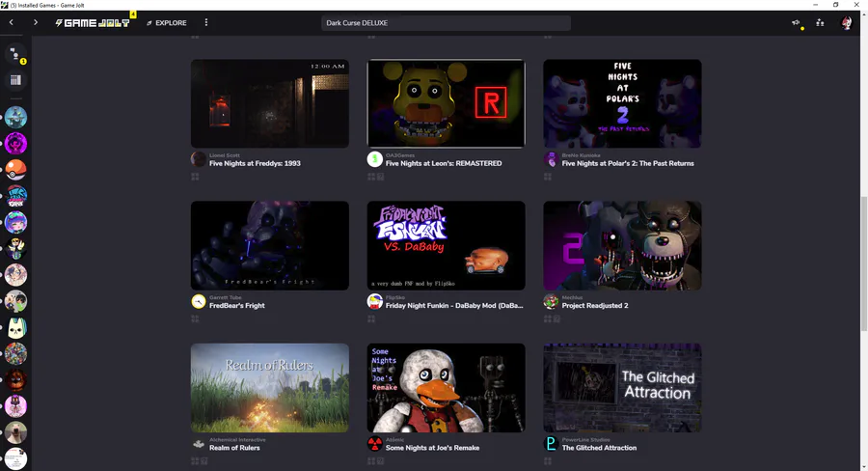Click Five Nights at Leon's: REMASTERED title
868x471 pixels.
point(444,163)
